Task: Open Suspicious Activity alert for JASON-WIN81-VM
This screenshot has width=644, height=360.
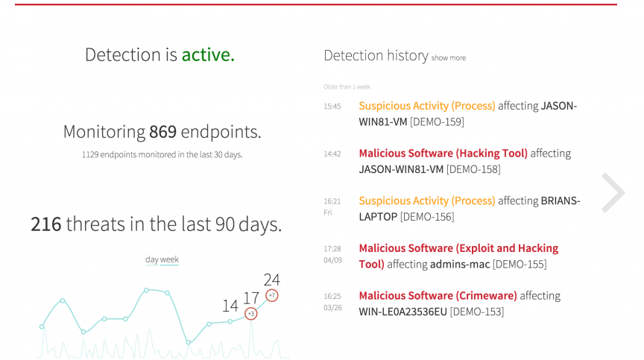Action: click(x=427, y=106)
